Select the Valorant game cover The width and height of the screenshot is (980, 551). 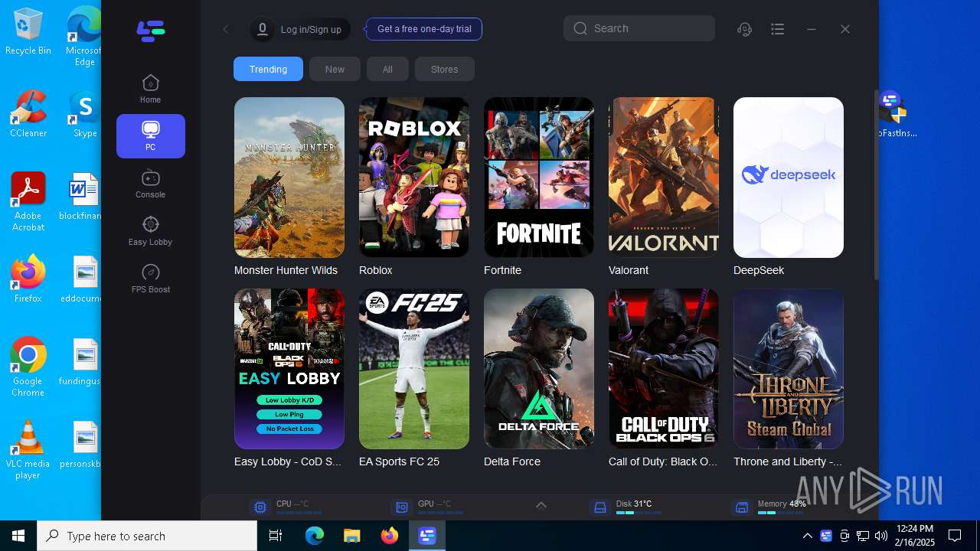click(664, 178)
